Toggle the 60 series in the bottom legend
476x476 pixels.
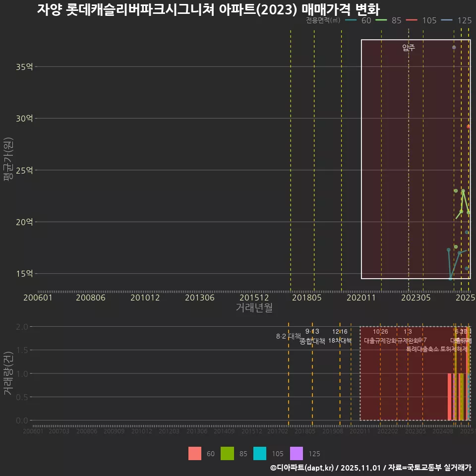195,453
